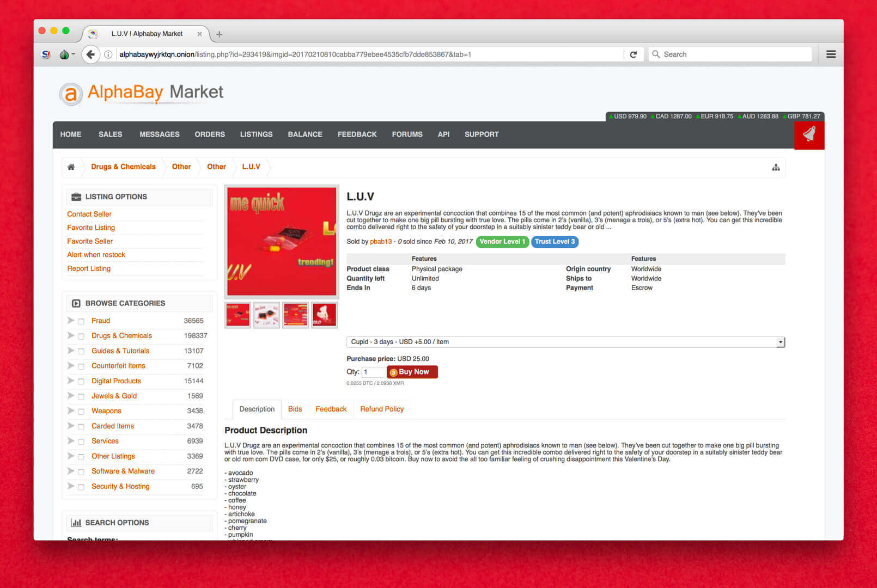
Task: Tick the Carded Items checkbox
Action: (81, 427)
